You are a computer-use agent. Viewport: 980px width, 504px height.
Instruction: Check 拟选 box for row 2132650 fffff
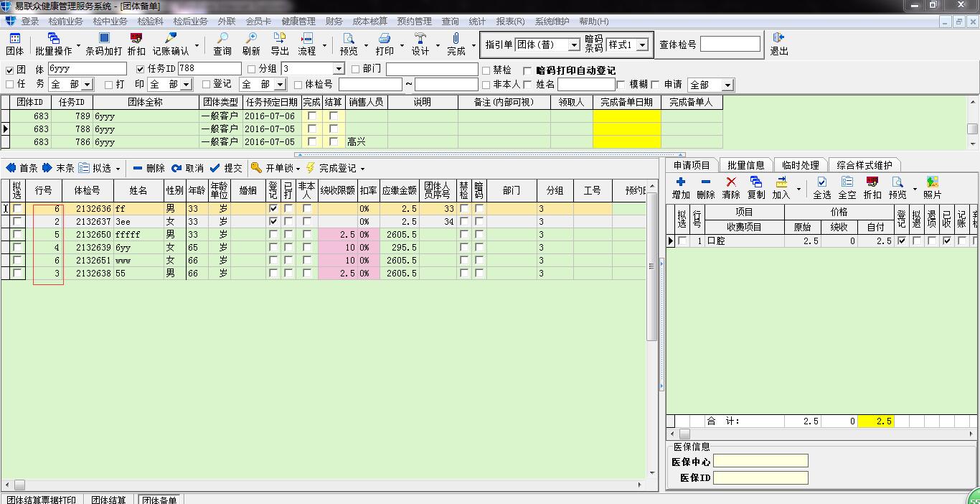17,235
